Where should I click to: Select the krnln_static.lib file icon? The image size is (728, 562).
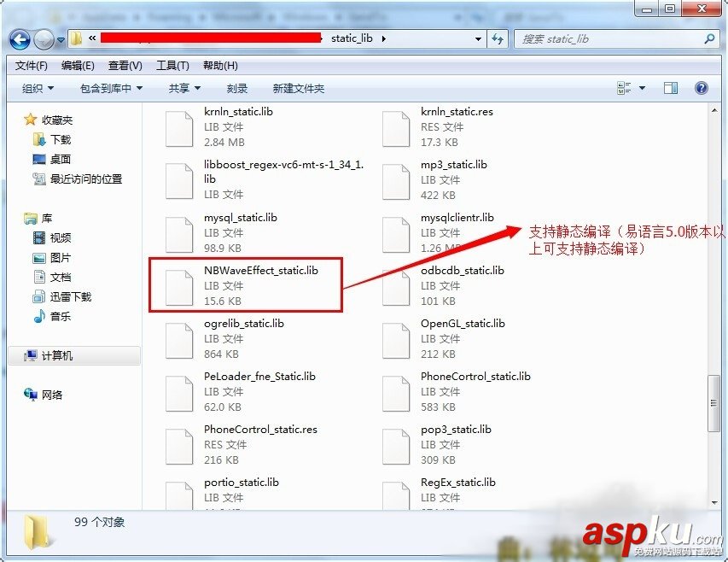pyautogui.click(x=179, y=129)
